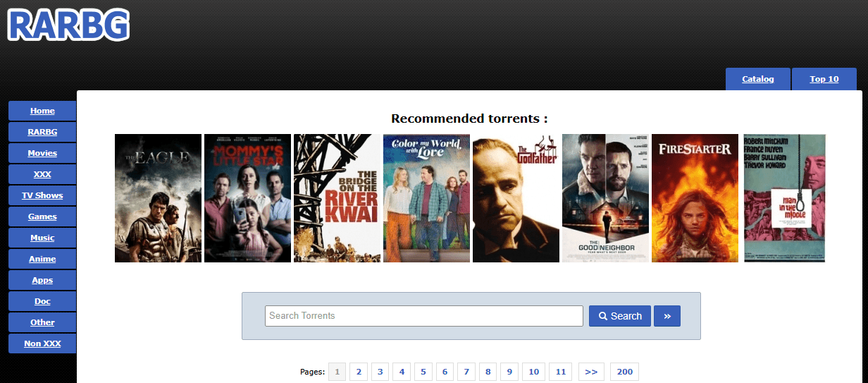Open the TV Shows sidebar link
Screen dimensions: 868x383
pos(42,195)
